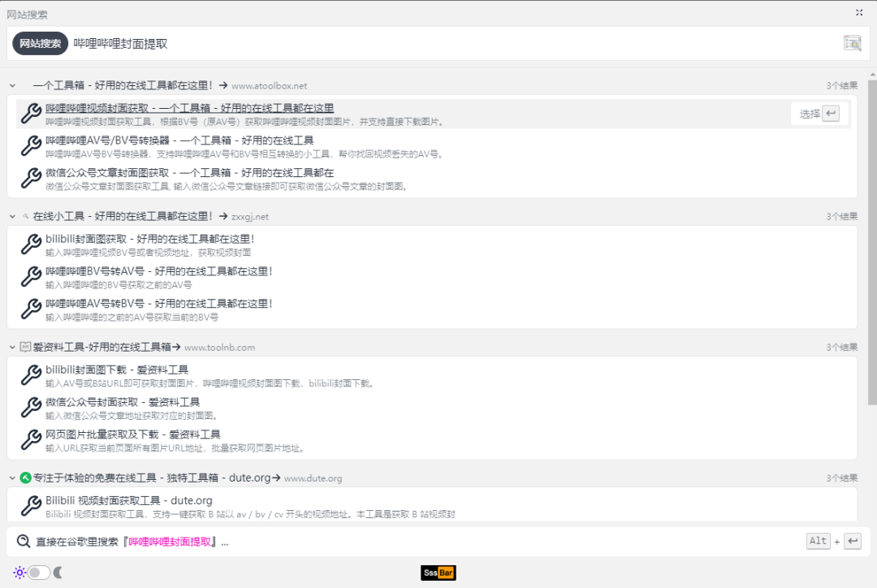Click the magnifier icon in Google search row
The height and width of the screenshot is (588, 877).
pos(24,542)
